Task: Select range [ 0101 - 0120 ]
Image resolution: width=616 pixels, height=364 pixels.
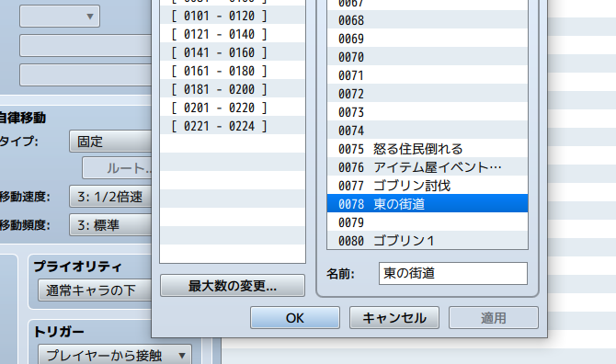Action: point(233,16)
